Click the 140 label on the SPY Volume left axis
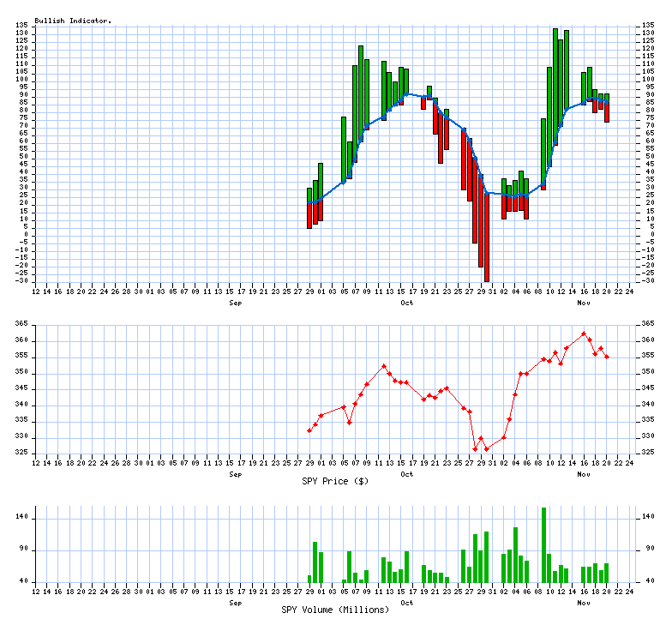Screen dimensions: 672x625 point(22,517)
